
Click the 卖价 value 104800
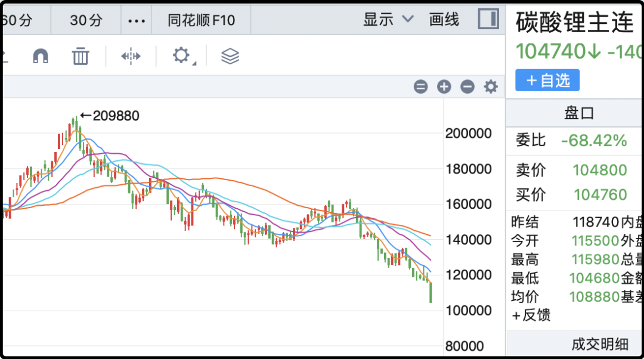pos(600,170)
